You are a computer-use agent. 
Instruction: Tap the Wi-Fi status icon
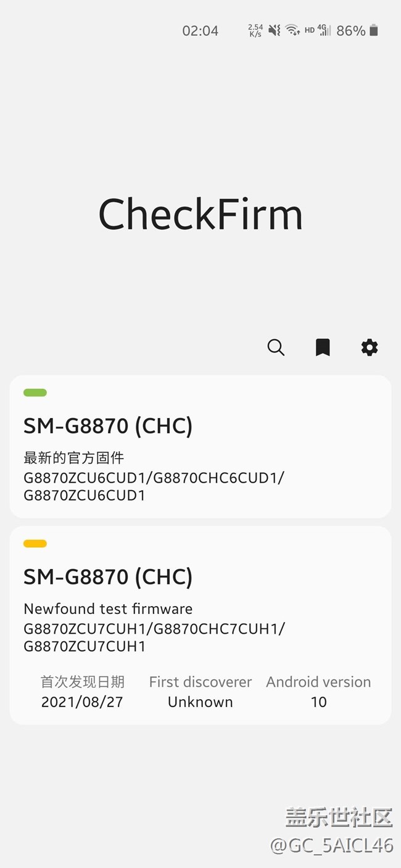292,30
